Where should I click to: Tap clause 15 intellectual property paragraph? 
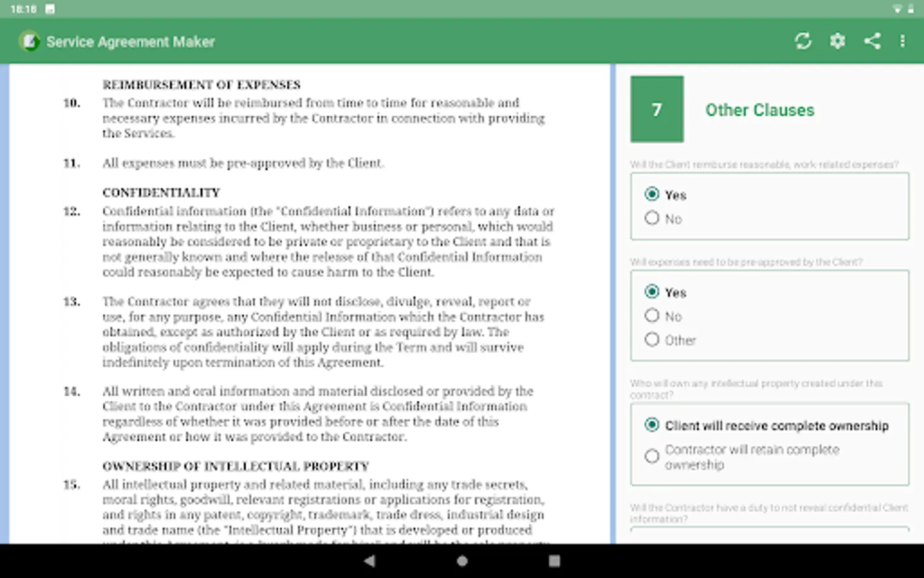point(323,511)
